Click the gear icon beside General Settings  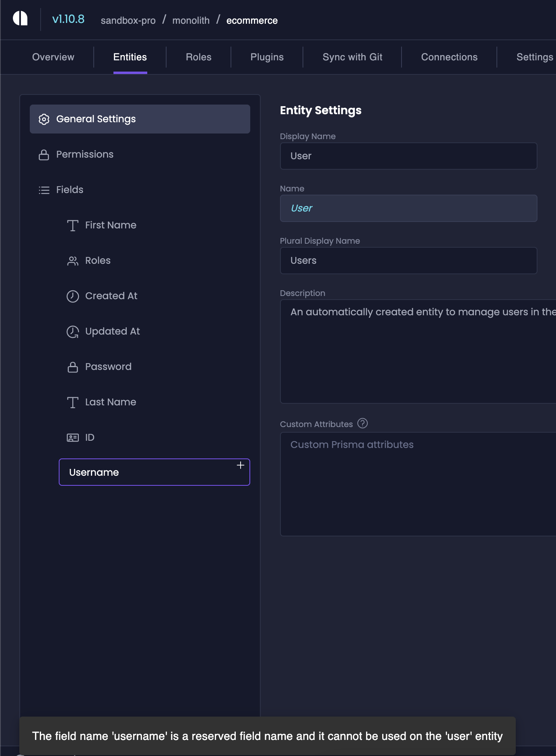click(44, 119)
